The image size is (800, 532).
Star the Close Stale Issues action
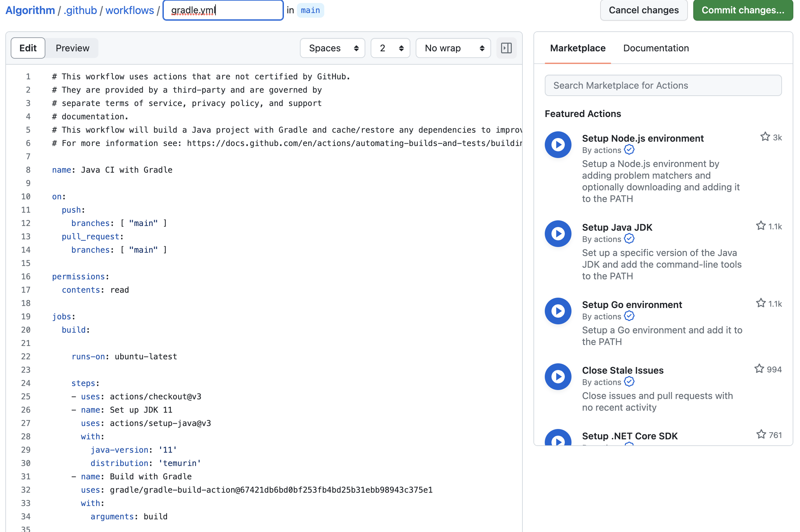pos(759,369)
